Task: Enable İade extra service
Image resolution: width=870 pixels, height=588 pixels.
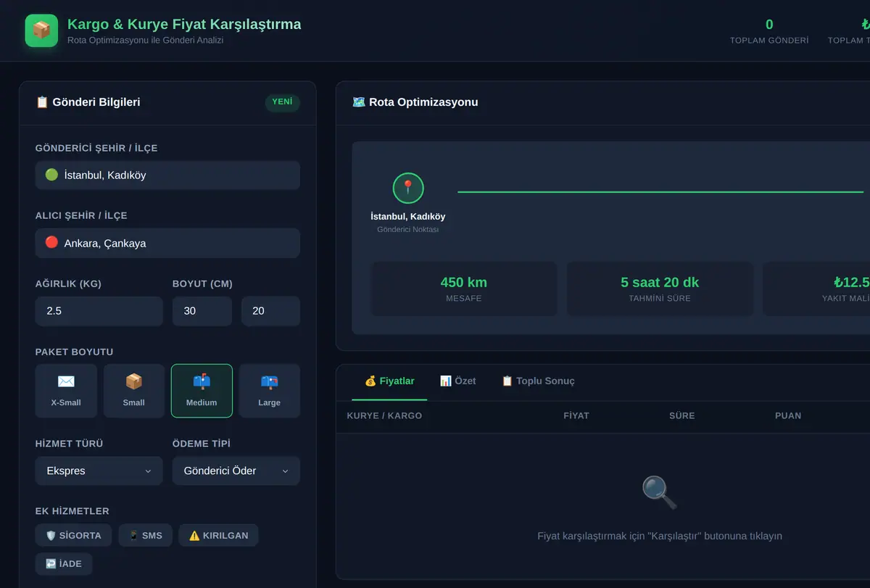Action: (x=64, y=564)
